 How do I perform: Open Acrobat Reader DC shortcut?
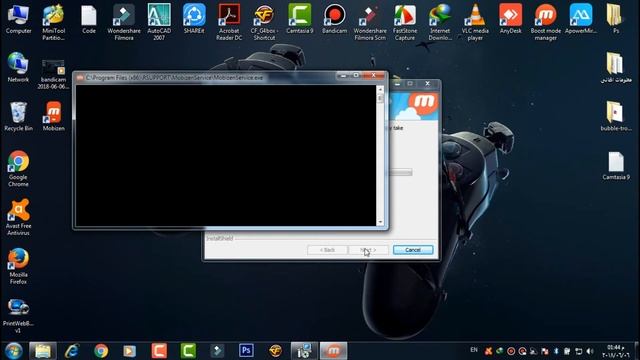tap(229, 22)
